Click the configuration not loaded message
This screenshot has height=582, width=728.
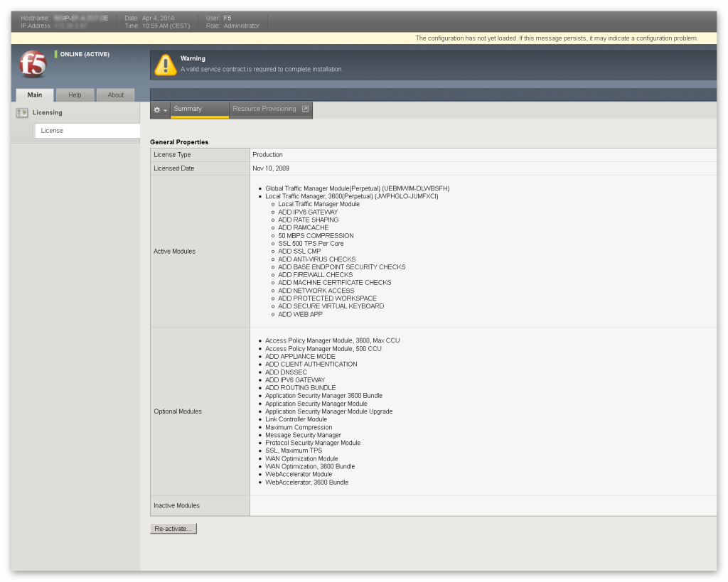[x=556, y=38]
